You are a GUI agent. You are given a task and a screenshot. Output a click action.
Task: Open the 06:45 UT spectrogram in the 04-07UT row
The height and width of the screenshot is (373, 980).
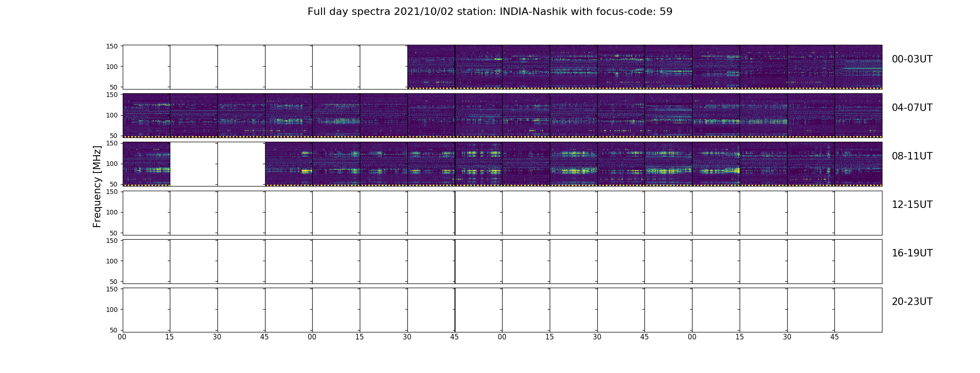(x=668, y=116)
